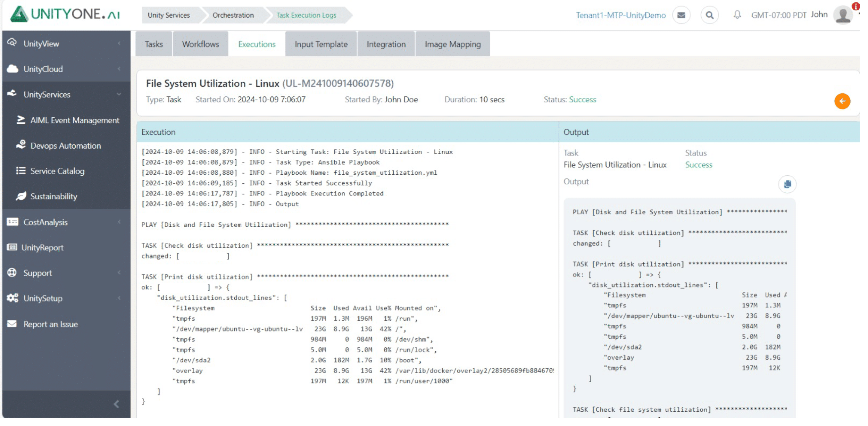Click the Execution panel header
The height and width of the screenshot is (426, 868).
[348, 132]
